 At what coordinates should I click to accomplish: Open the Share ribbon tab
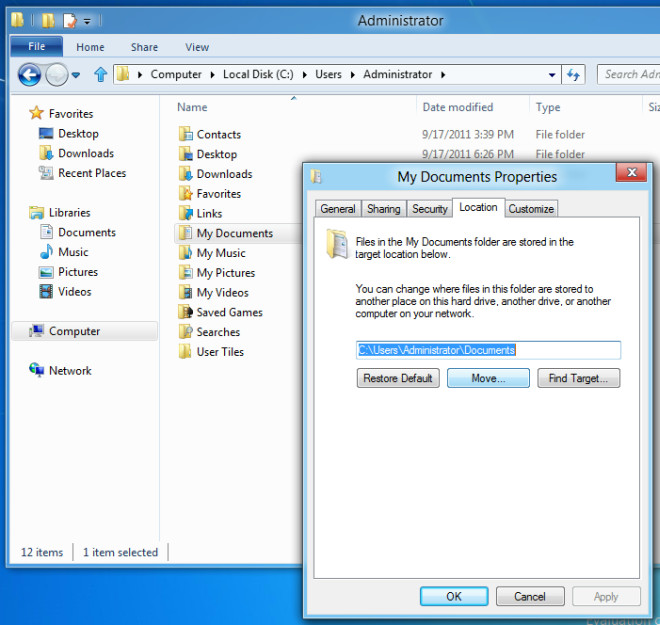[144, 47]
